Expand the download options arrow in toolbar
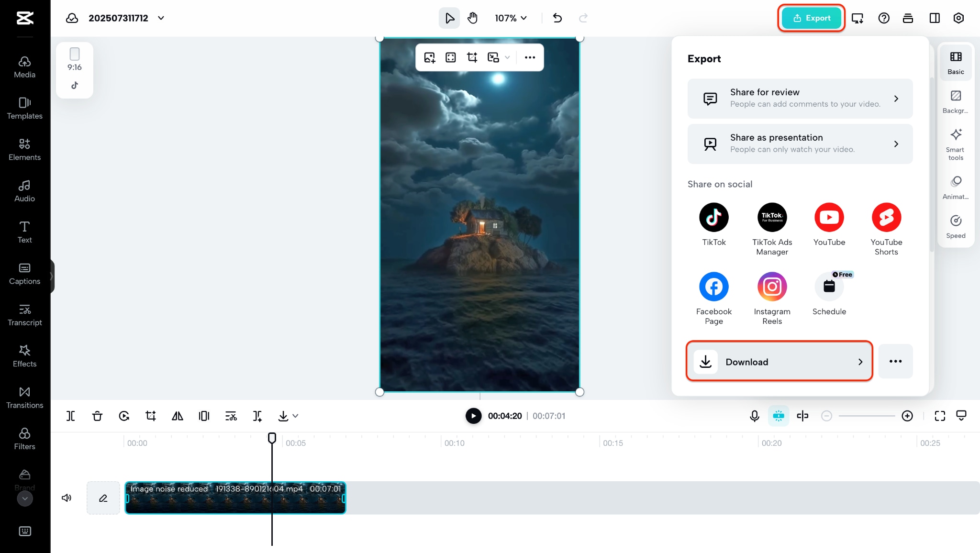 pos(295,416)
